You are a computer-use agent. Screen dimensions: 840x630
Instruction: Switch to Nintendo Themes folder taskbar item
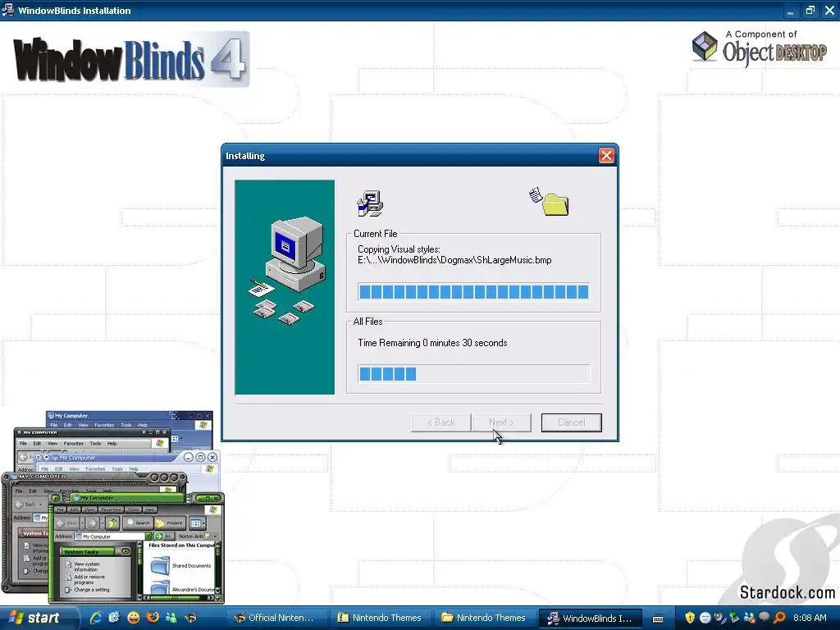tap(484, 618)
